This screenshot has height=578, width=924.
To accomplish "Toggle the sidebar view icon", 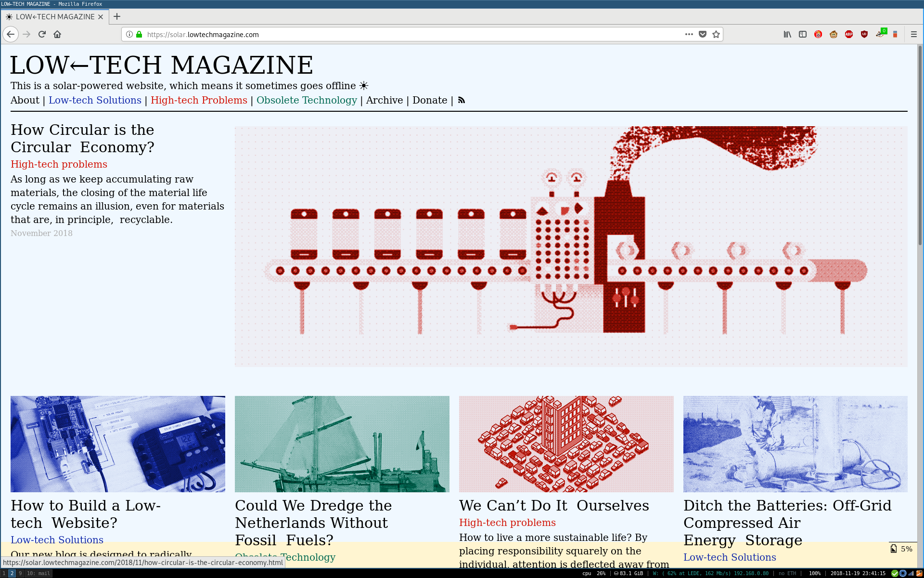I will [803, 34].
